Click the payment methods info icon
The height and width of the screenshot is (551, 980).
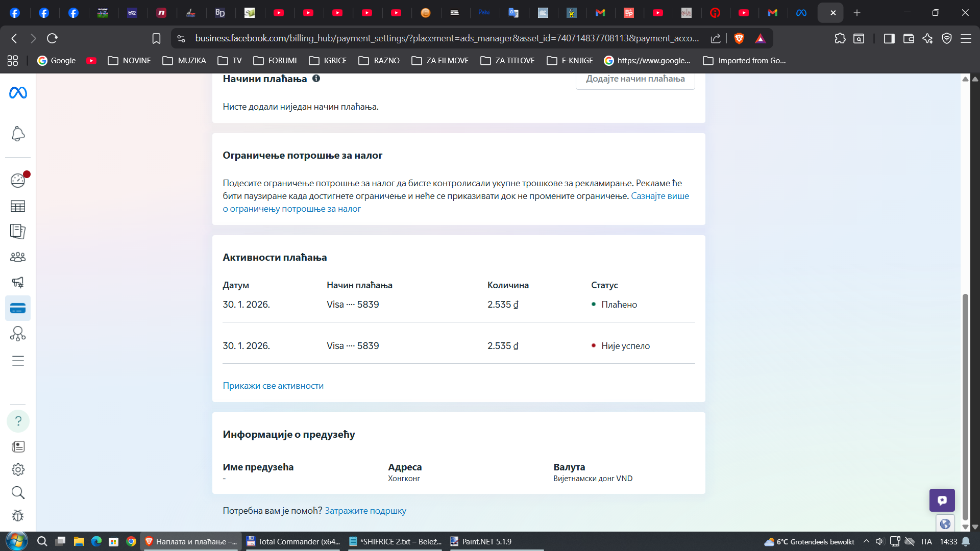point(316,79)
